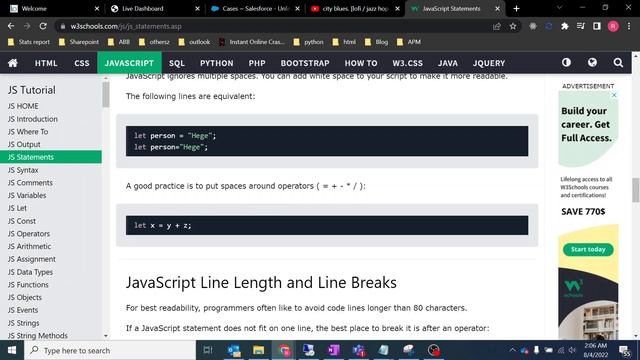Bookmark this page with star icon
The height and width of the screenshot is (360, 640).
point(513,26)
